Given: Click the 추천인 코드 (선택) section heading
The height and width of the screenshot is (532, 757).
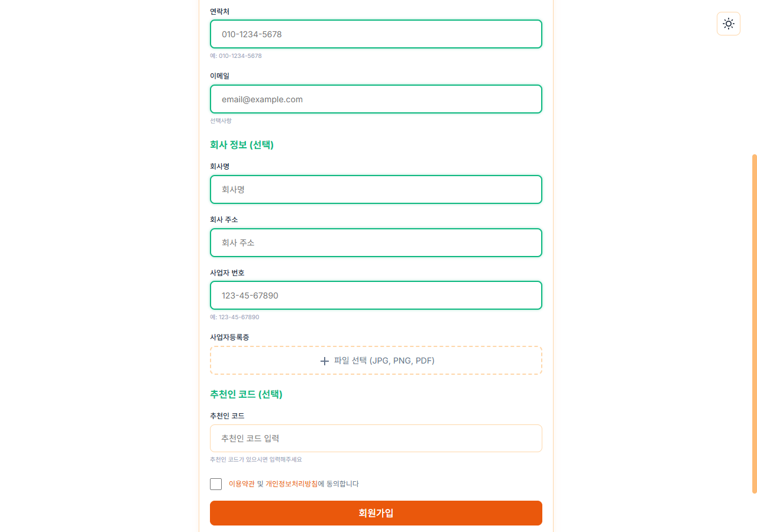Looking at the screenshot, I should (x=246, y=394).
